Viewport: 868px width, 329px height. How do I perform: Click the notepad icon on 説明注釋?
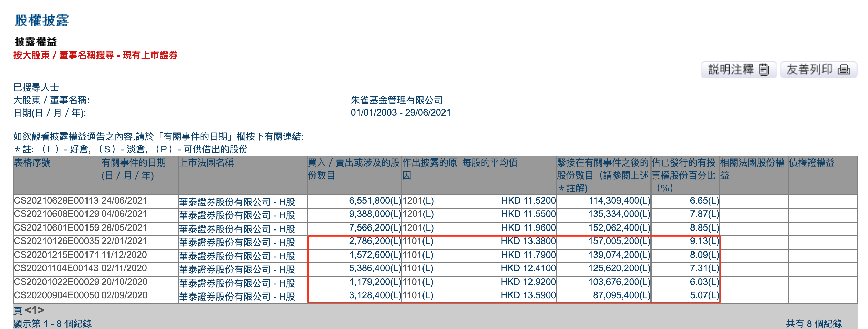[x=764, y=70]
